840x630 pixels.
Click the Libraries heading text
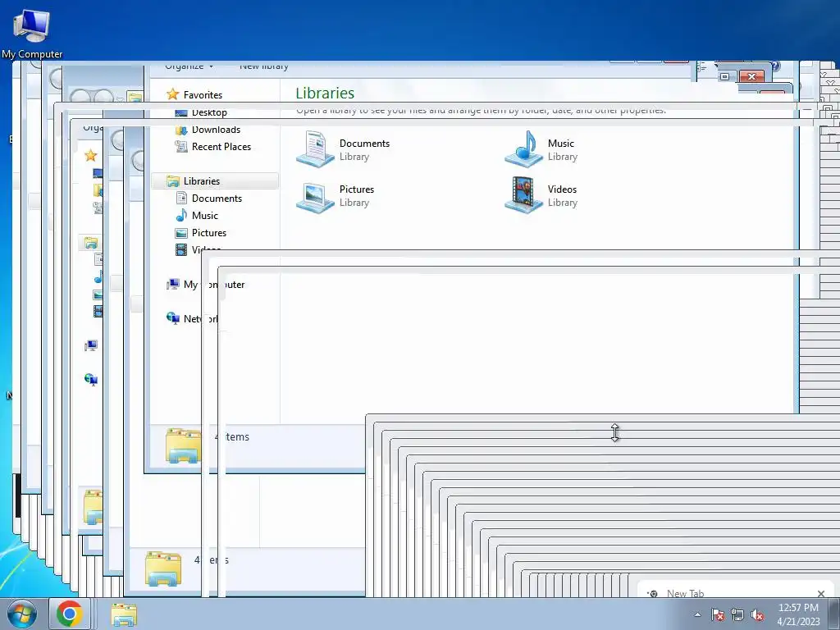coord(325,94)
